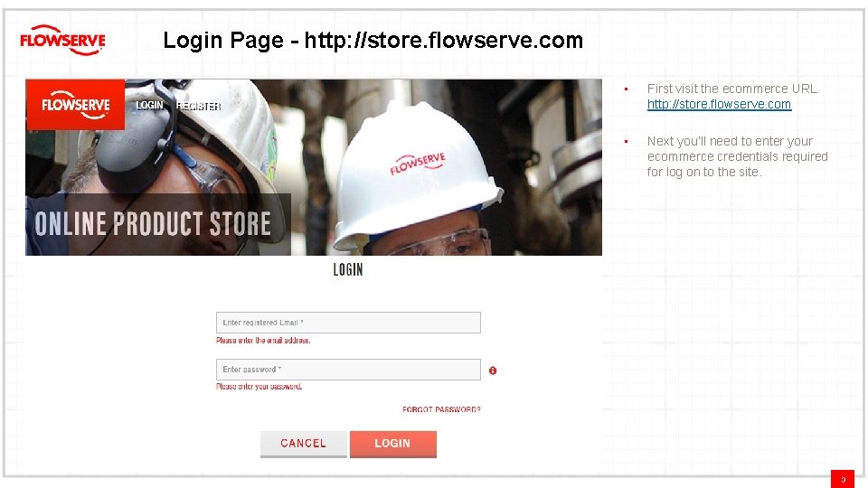Click the password error message text
The image size is (868, 488).
pos(259,387)
